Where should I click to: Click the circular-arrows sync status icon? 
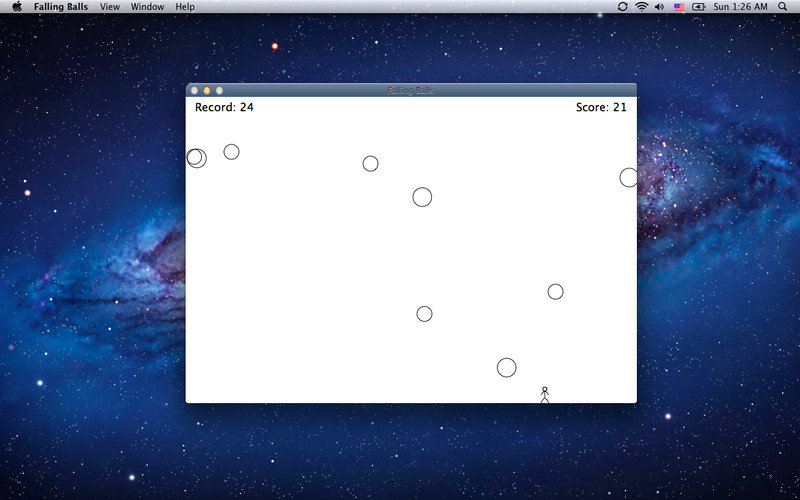tap(623, 7)
